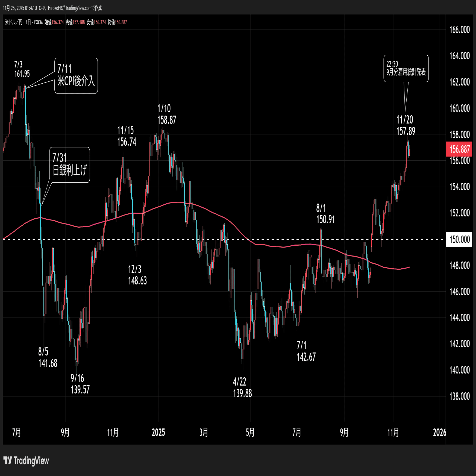Click the 12/3 148.63 label
476x476 pixels.
137,275
